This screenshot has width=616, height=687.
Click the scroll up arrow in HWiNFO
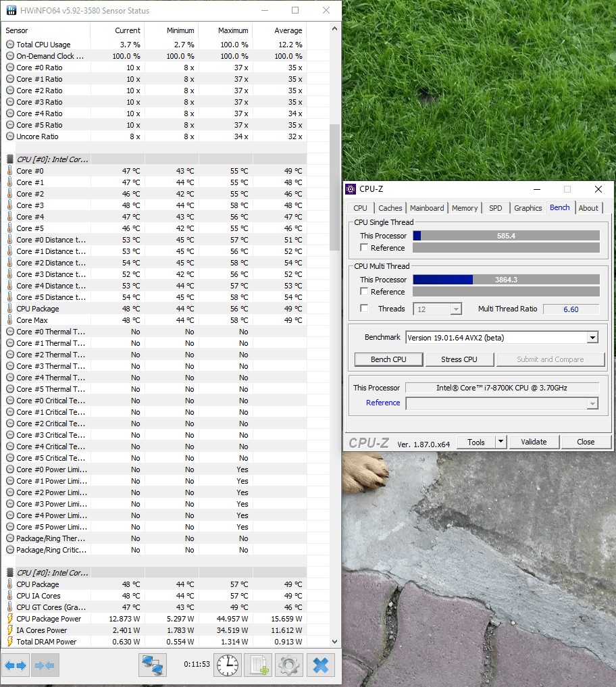(x=335, y=28)
